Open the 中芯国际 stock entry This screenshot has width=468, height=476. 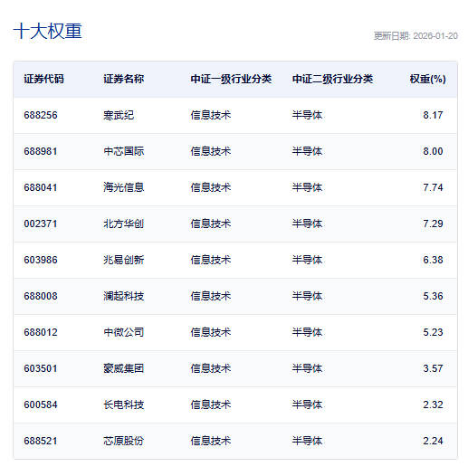click(x=124, y=151)
